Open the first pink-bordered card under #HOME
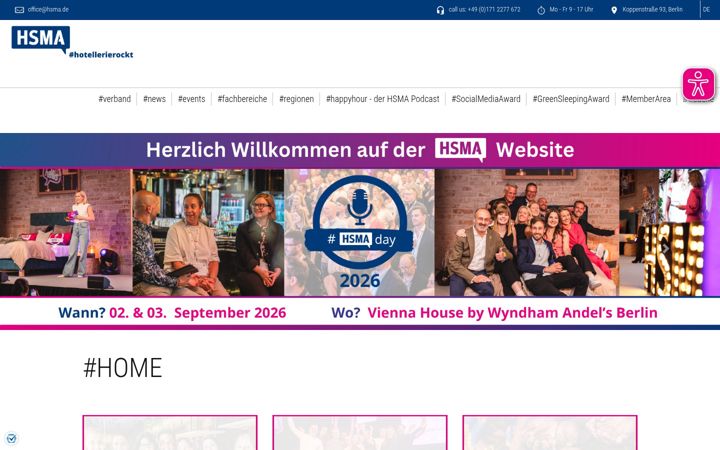The image size is (720, 450). point(170,433)
